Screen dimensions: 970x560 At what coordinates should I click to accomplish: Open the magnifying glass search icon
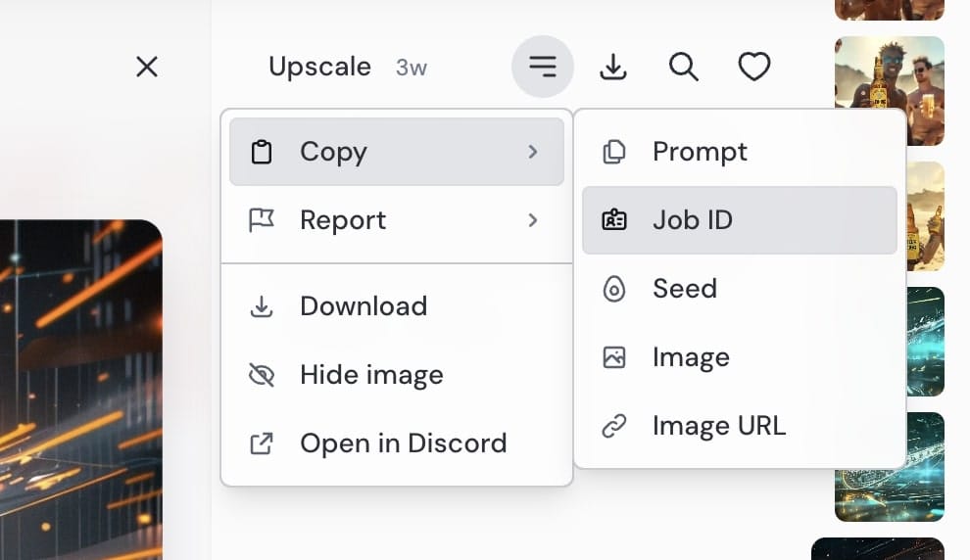click(684, 67)
